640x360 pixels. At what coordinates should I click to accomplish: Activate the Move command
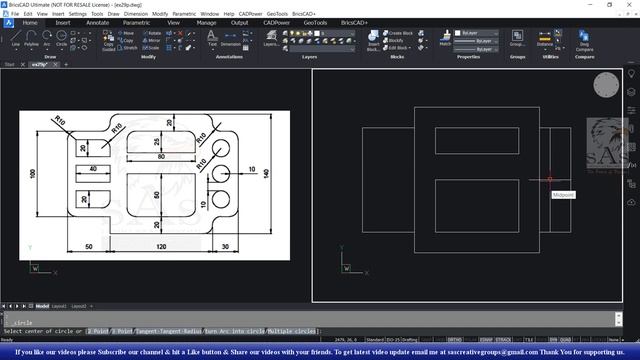point(126,33)
